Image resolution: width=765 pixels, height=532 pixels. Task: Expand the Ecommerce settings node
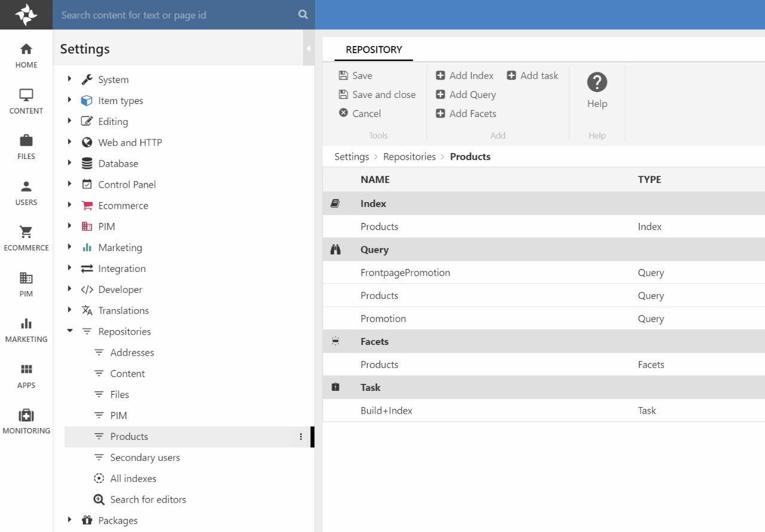point(70,206)
